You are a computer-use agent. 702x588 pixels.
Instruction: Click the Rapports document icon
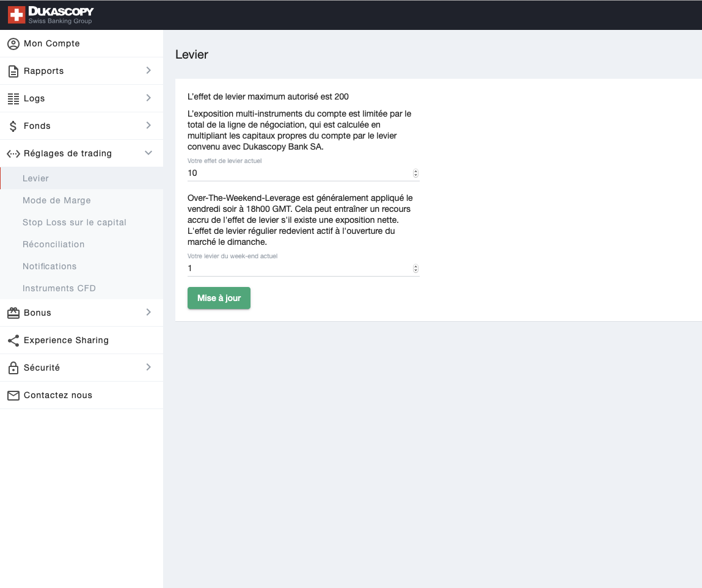pos(13,71)
